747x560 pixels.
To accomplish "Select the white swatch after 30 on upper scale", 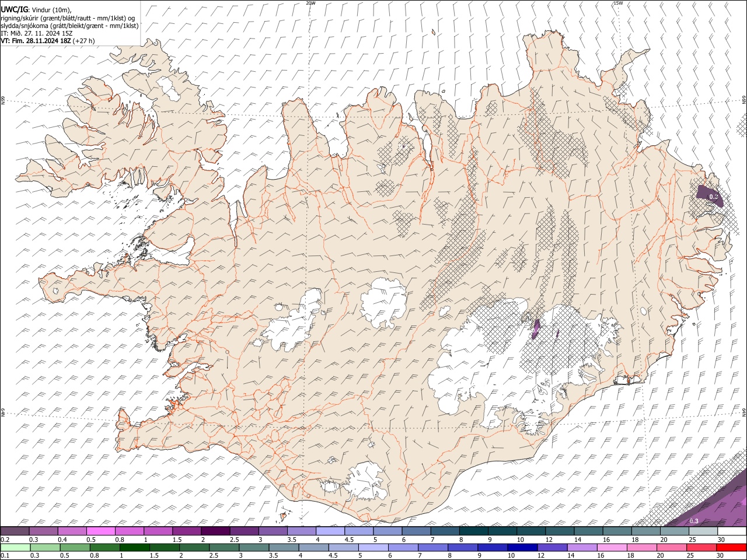I will [732, 531].
